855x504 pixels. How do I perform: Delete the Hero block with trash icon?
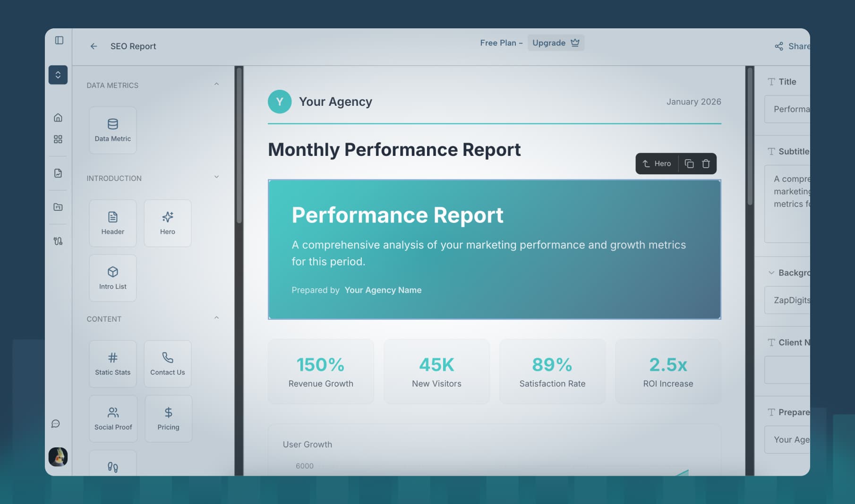pos(706,163)
